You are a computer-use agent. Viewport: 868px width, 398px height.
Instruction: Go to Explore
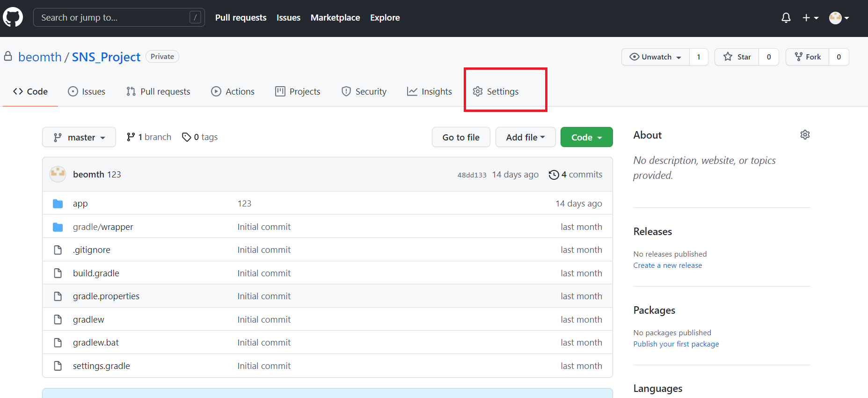[x=385, y=18]
